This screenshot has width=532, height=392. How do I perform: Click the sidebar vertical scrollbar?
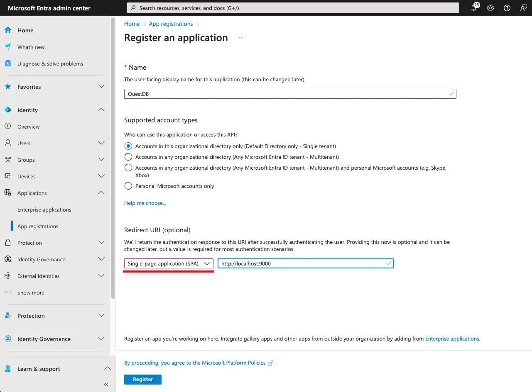pos(113,158)
